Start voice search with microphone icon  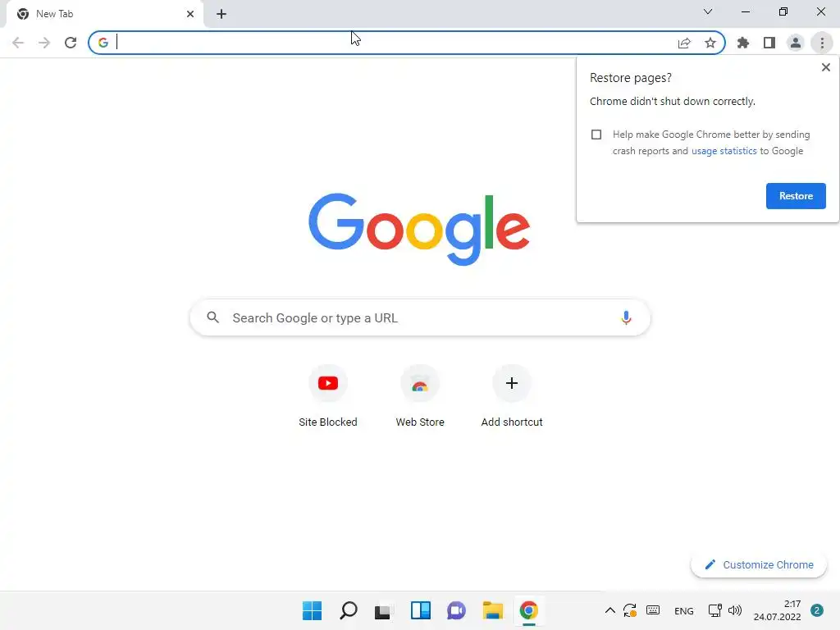click(x=626, y=317)
